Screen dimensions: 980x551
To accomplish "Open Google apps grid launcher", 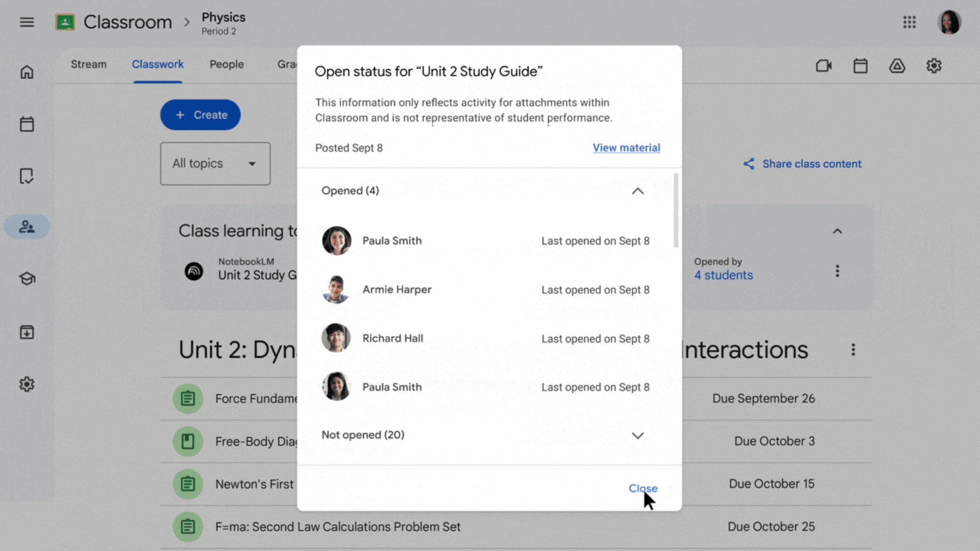I will pyautogui.click(x=909, y=22).
